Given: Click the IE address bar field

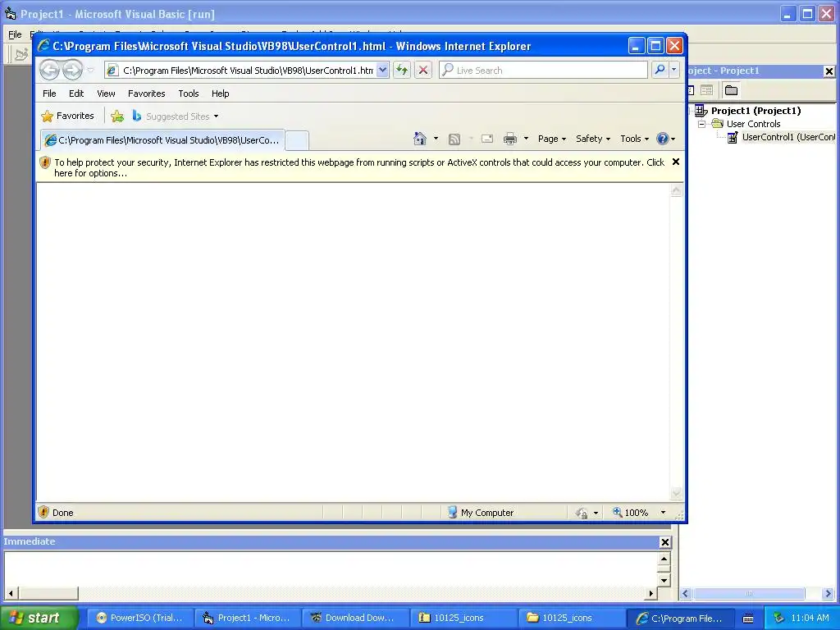Looking at the screenshot, I should click(248, 71).
